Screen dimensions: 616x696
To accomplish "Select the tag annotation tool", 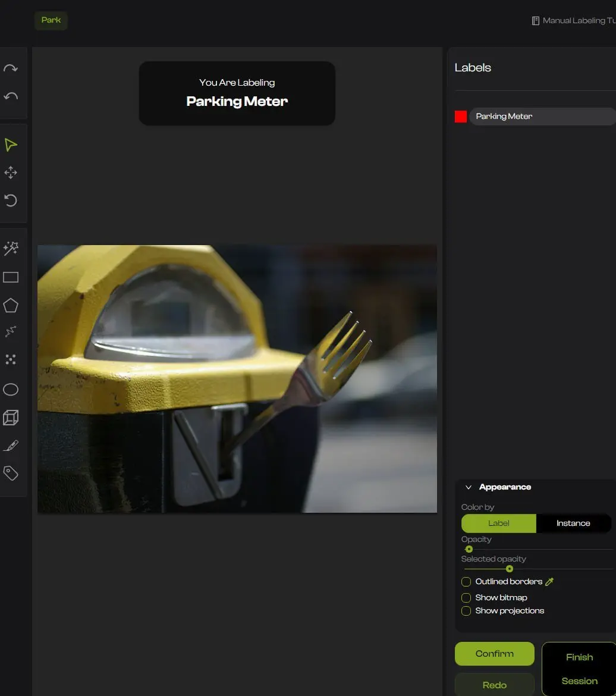I will (x=11, y=473).
